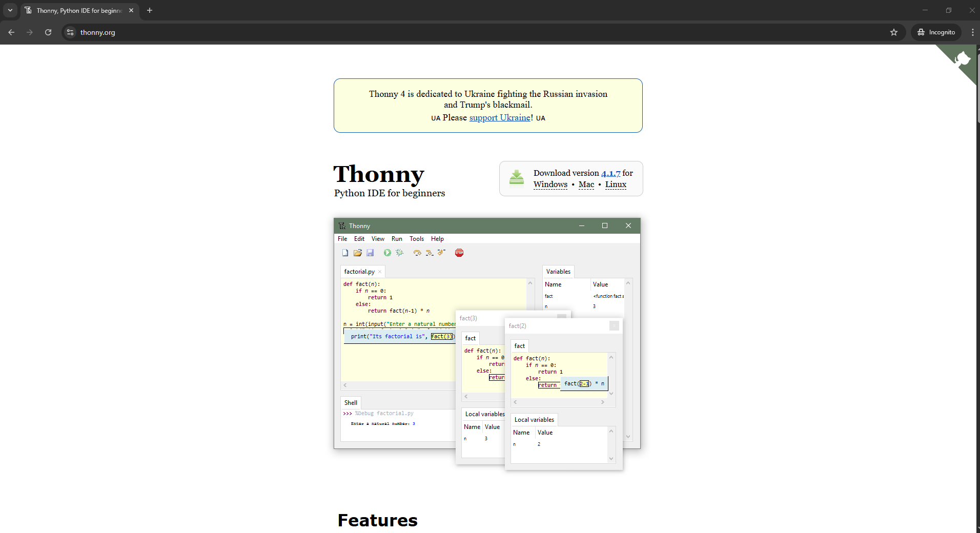Viewport: 980px width, 533px height.
Task: Click the Edit menu in Thonny screenshot
Action: (359, 239)
